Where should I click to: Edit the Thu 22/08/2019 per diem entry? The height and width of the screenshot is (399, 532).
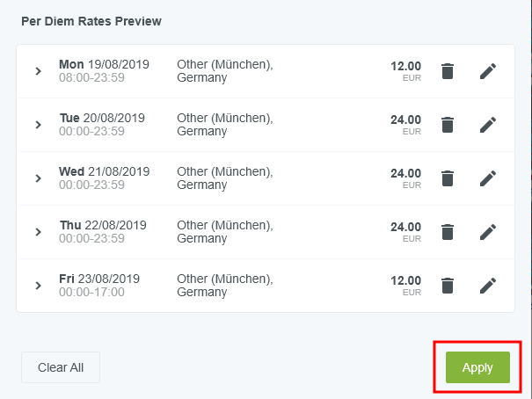[488, 232]
